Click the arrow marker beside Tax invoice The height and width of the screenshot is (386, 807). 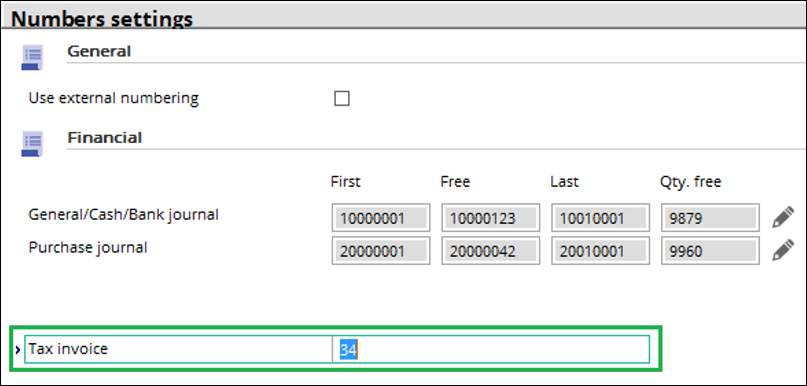click(x=18, y=349)
